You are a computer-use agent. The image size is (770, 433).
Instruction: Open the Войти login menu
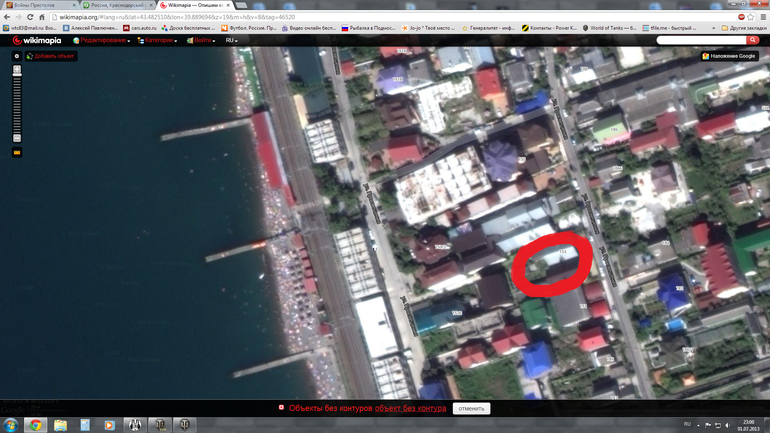point(201,41)
